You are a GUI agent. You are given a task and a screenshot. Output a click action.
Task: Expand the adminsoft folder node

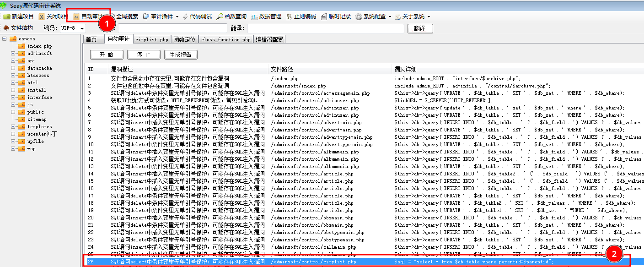click(13, 54)
